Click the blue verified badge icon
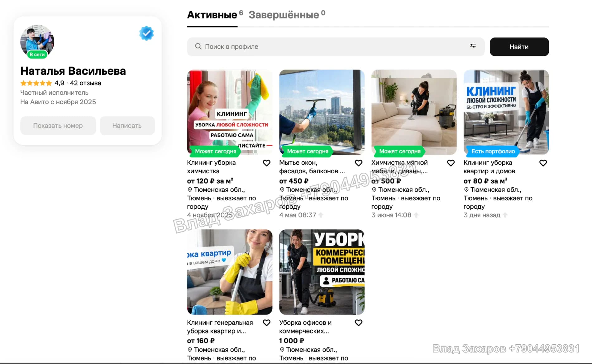 pyautogui.click(x=146, y=33)
